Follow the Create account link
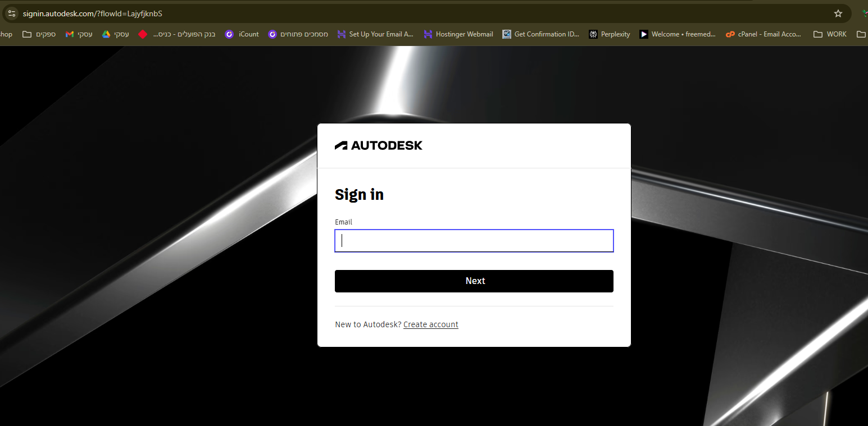This screenshot has width=868, height=426. [x=430, y=324]
